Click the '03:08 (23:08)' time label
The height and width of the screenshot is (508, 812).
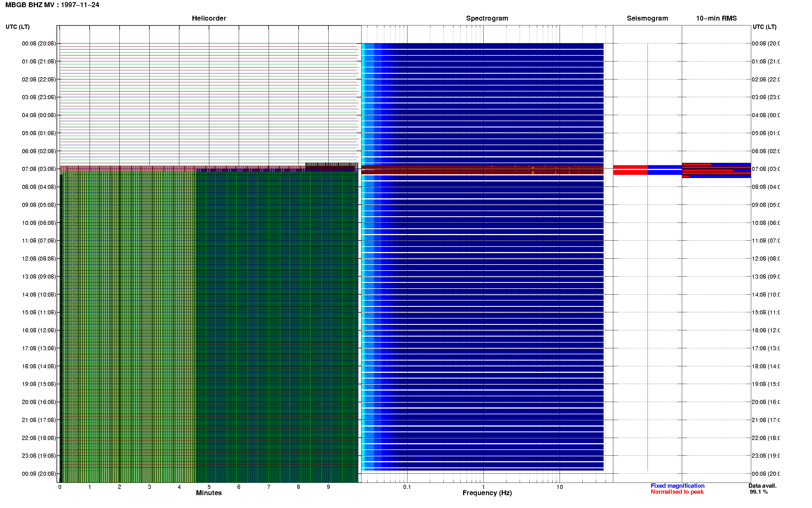pos(39,97)
